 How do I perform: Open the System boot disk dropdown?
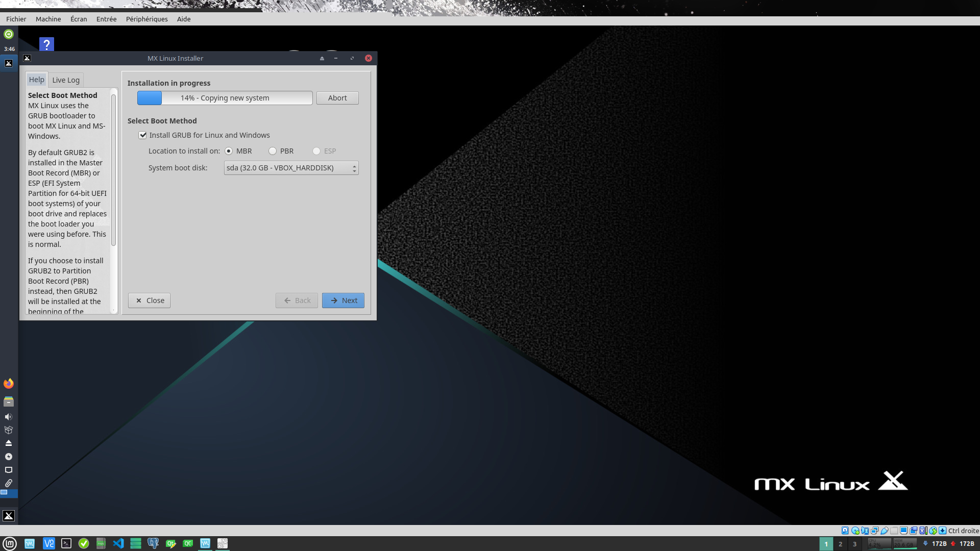(291, 168)
